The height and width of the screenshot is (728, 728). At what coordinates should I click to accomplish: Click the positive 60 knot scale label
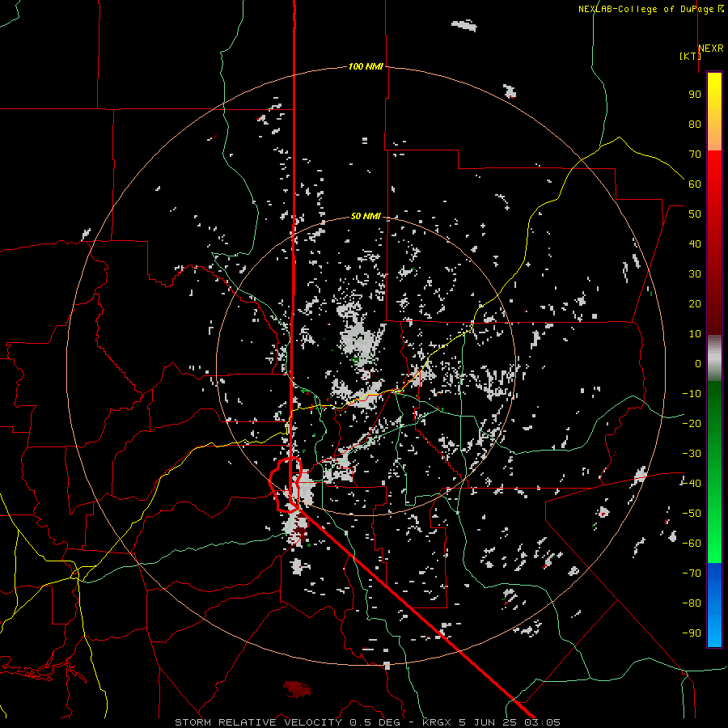click(695, 184)
